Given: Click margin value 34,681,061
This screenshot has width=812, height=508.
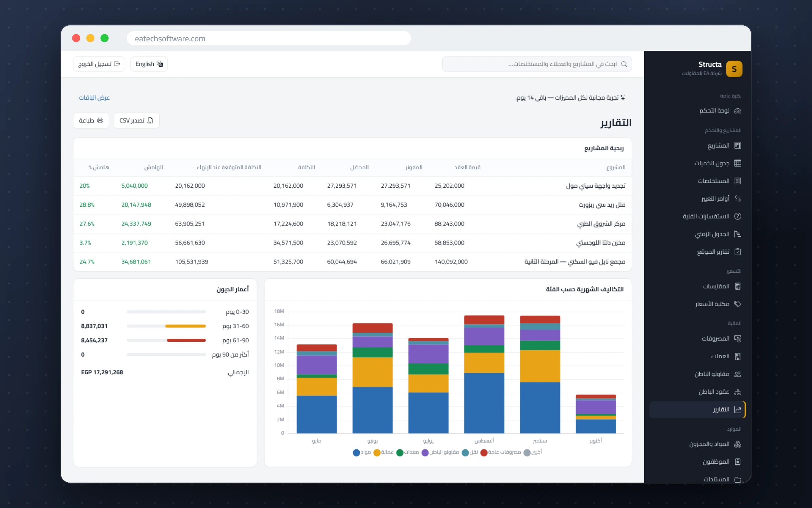Looking at the screenshot, I should [x=136, y=261].
